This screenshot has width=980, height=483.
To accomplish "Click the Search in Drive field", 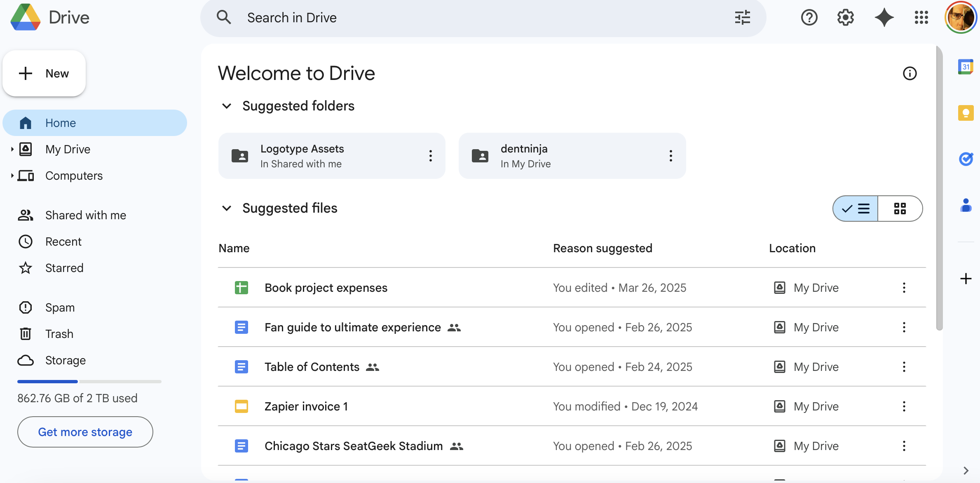I will [474, 18].
